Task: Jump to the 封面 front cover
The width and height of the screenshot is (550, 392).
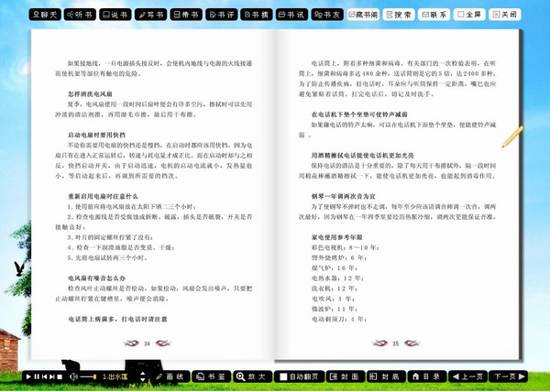Action: [346, 376]
